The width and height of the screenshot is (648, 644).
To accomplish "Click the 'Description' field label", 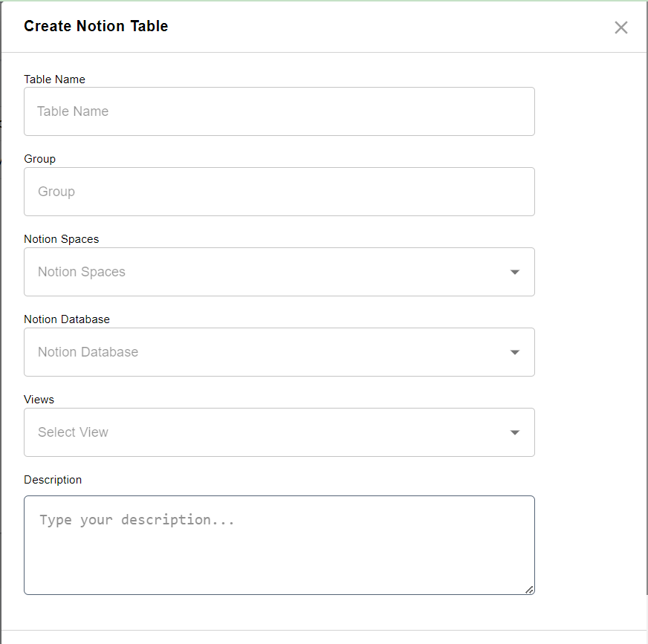I will tap(53, 480).
